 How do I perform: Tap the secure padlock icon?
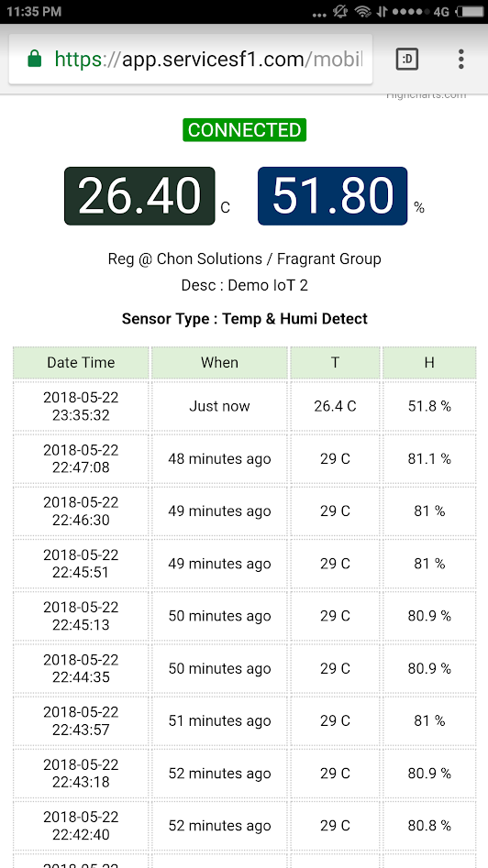coord(34,59)
